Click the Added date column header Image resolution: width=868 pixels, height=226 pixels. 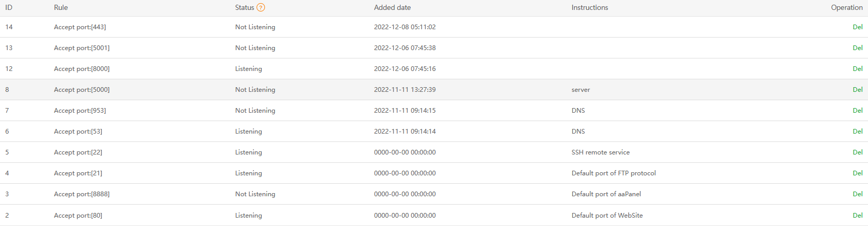coord(392,7)
